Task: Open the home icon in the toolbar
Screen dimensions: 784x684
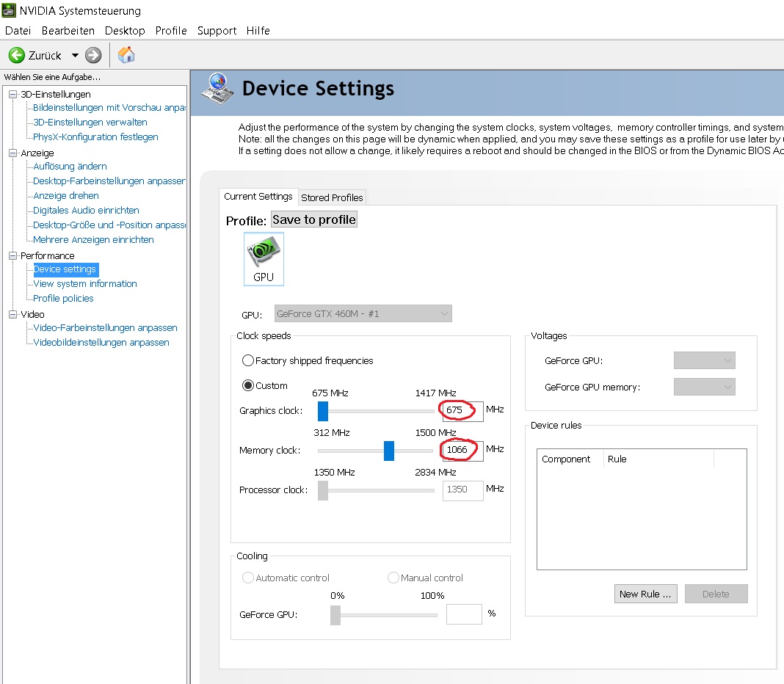Action: tap(126, 54)
